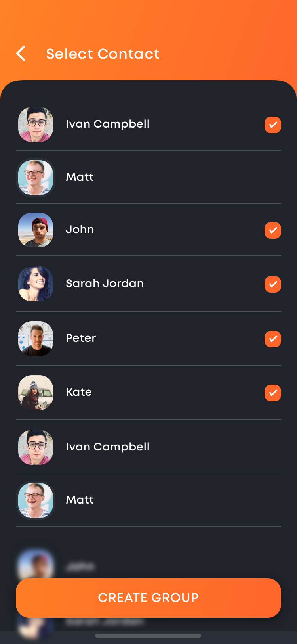The width and height of the screenshot is (297, 644).
Task: Select the Peter contact name
Action: 81,338
